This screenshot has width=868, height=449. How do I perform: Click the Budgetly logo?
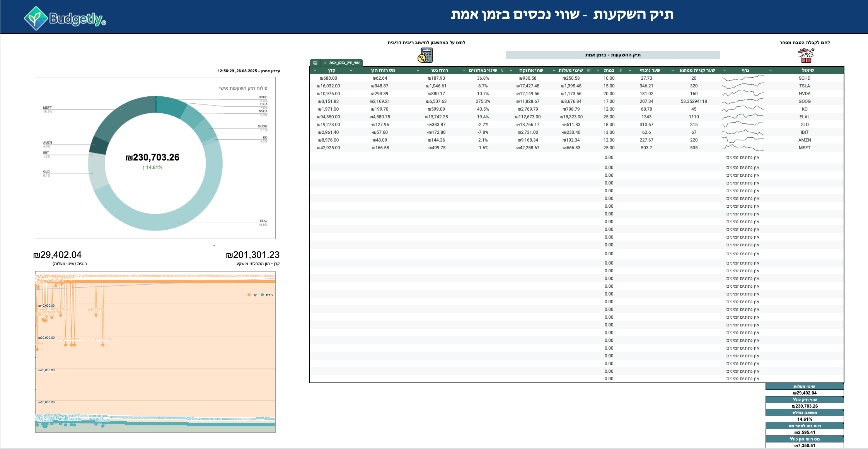pos(65,18)
